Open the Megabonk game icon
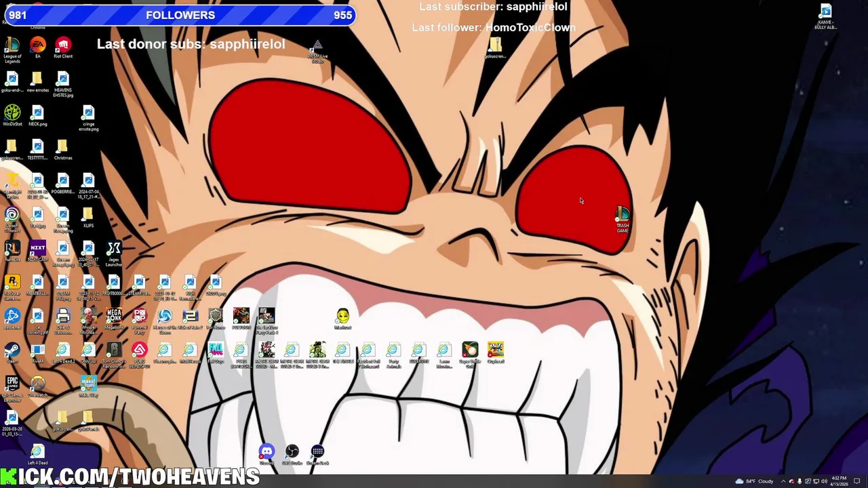Viewport: 868px width, 488px height. click(113, 319)
